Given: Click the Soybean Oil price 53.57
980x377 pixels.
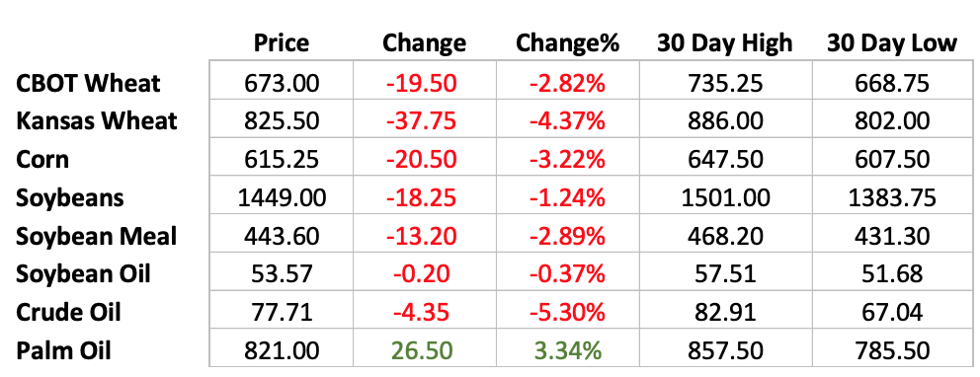Looking at the screenshot, I should tap(282, 274).
